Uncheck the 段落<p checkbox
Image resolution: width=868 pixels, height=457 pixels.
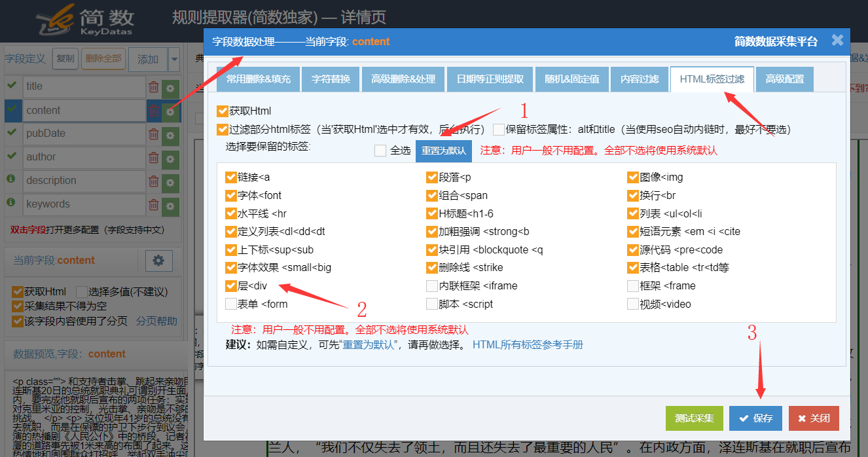tap(432, 177)
